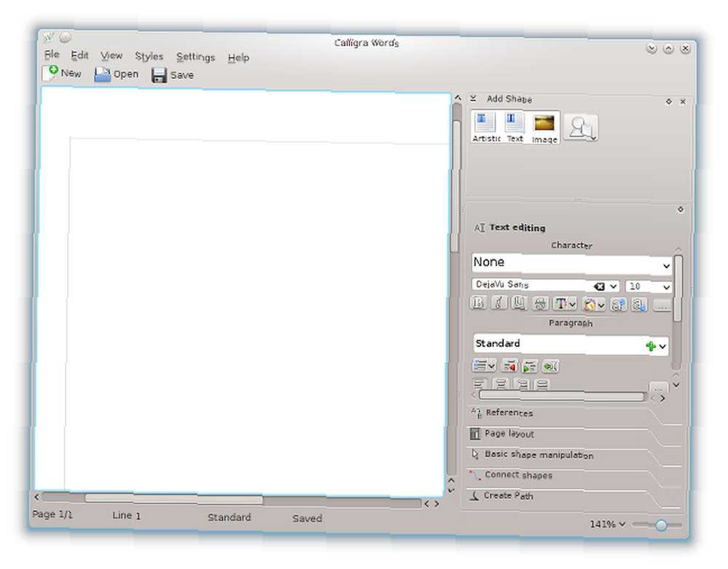Toggle superscript formatting
Screen dimensions: 728x569
point(618,305)
